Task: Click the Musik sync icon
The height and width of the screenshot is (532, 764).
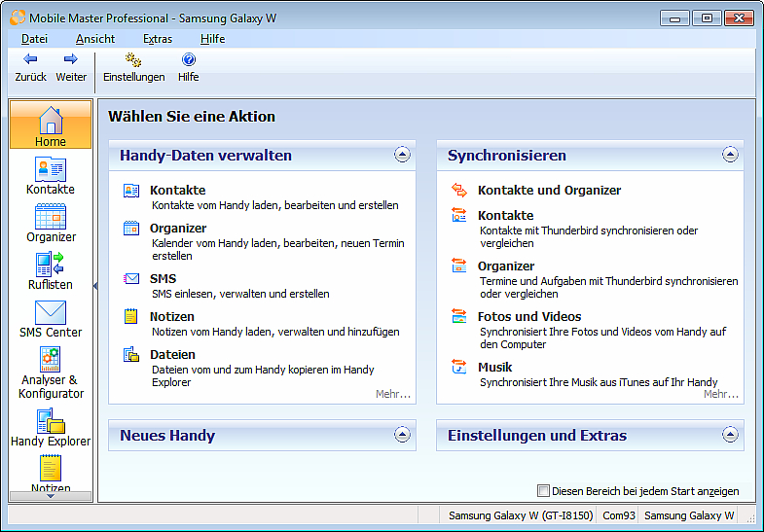Action: (x=459, y=367)
